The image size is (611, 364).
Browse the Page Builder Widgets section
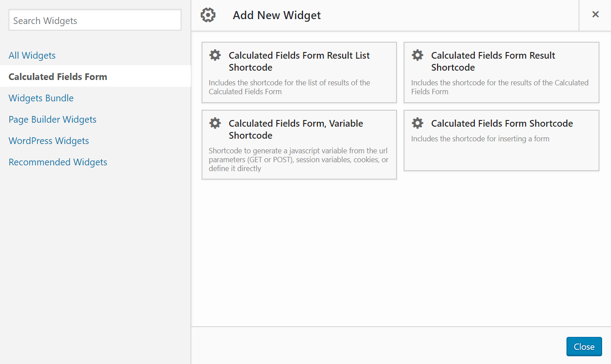52,119
